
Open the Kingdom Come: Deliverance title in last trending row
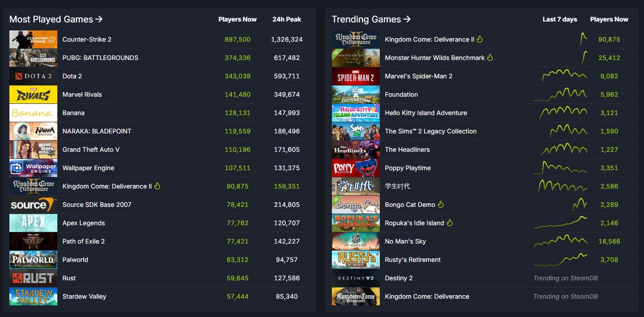[427, 296]
